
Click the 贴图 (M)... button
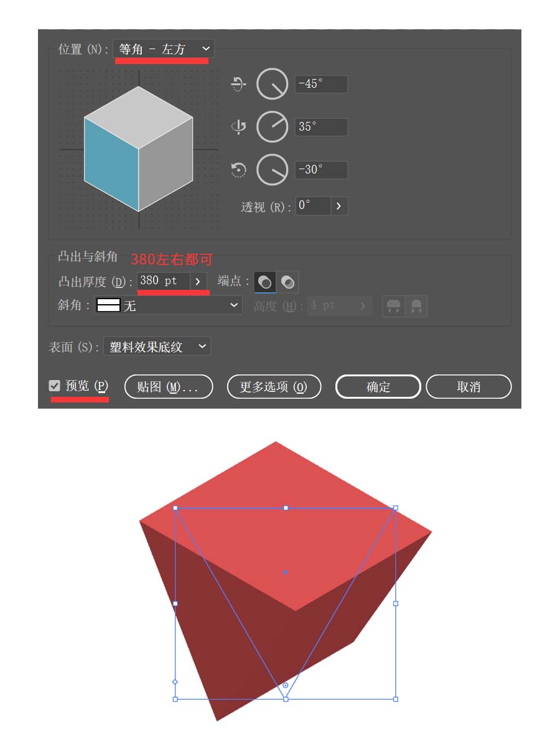[x=169, y=387]
